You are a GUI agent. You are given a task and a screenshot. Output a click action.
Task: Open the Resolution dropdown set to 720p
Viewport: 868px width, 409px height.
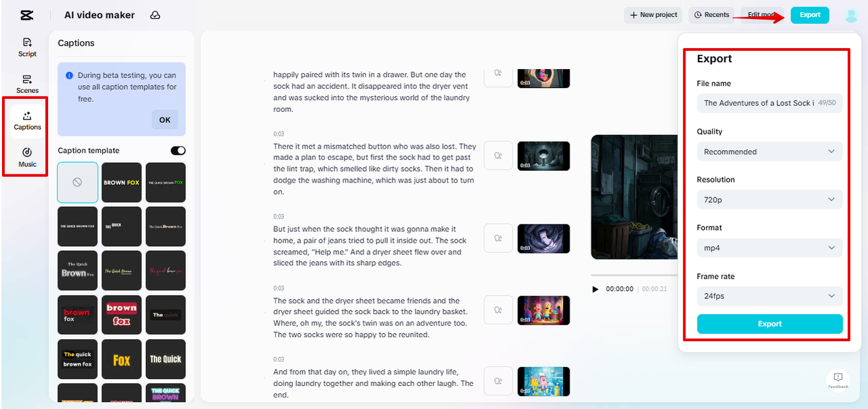point(770,199)
